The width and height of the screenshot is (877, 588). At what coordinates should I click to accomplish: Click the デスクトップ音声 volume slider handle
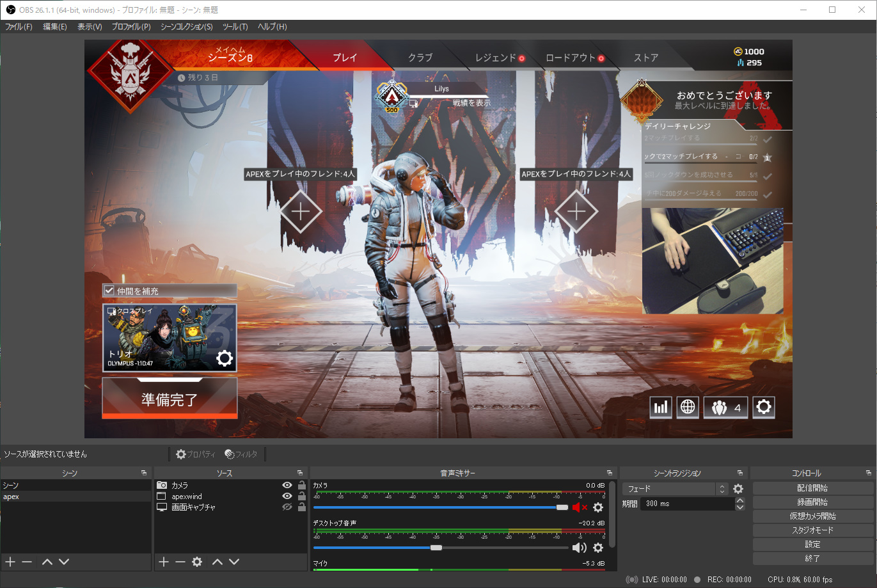coord(436,548)
